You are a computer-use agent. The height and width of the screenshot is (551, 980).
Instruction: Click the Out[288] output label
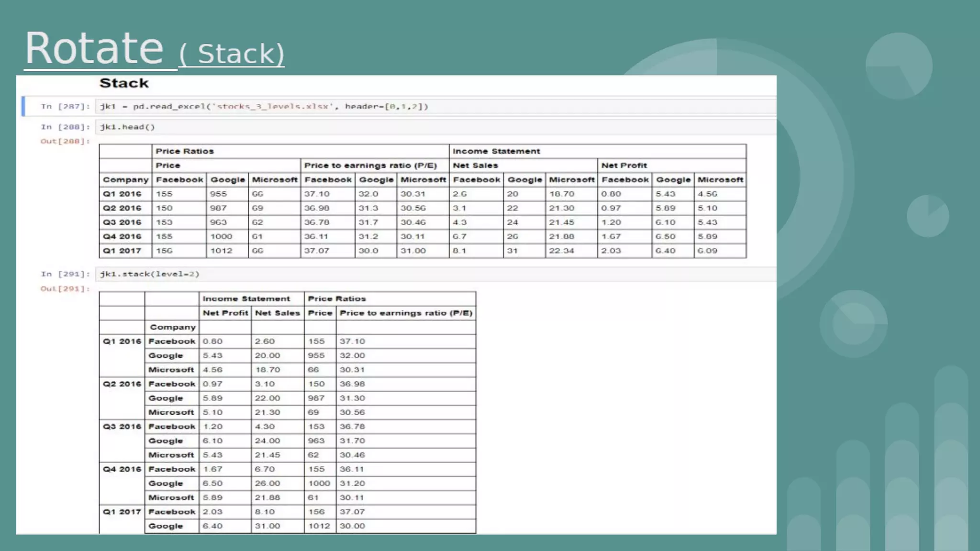[x=65, y=141]
